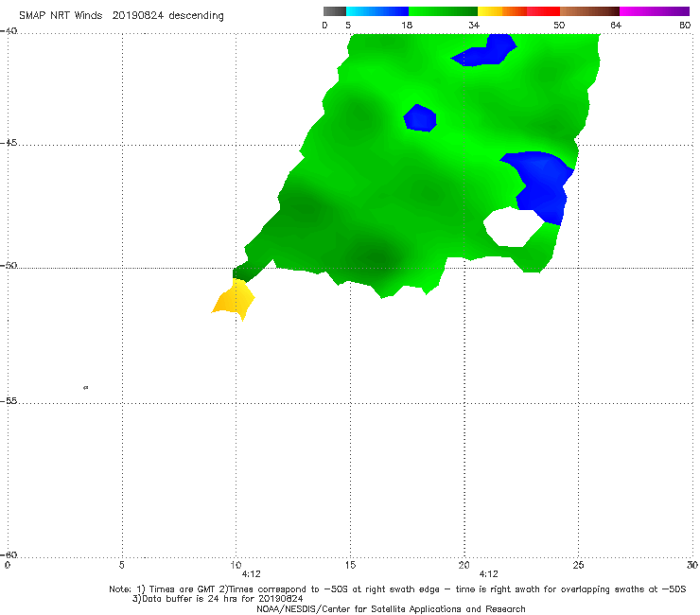Click the white data gap inside the green swath
This screenshot has height=615, width=700.
pyautogui.click(x=512, y=228)
